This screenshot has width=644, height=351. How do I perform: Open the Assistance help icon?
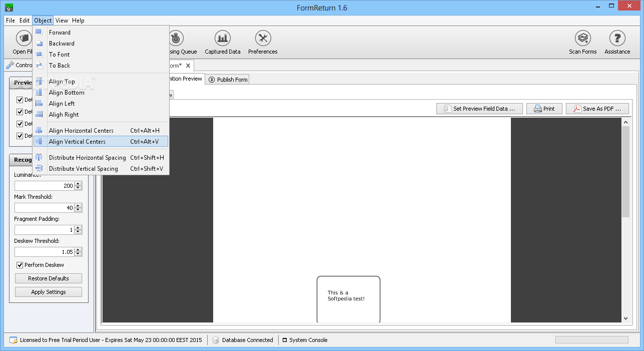(x=617, y=38)
